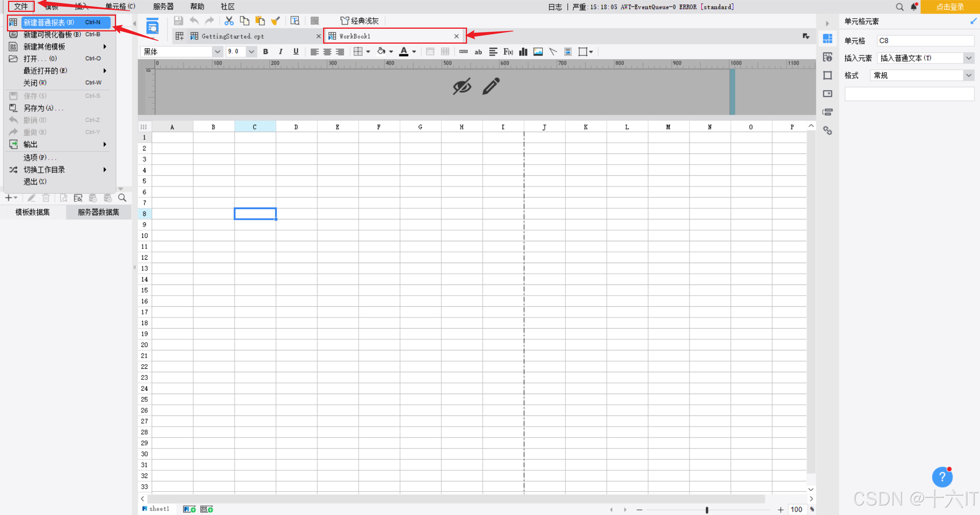This screenshot has width=980, height=515.
Task: Click the magnifier search icon in dataset toolbar
Action: (x=122, y=198)
